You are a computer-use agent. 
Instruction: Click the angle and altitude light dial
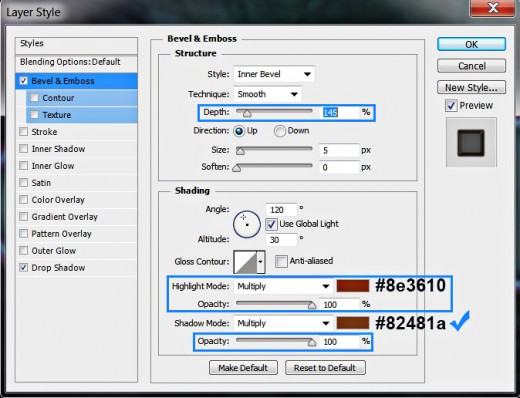tap(247, 224)
